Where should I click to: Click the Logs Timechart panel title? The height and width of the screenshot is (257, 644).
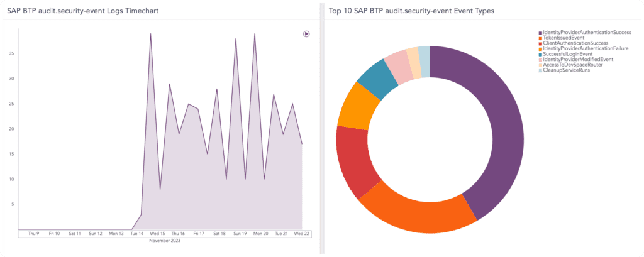pyautogui.click(x=83, y=11)
